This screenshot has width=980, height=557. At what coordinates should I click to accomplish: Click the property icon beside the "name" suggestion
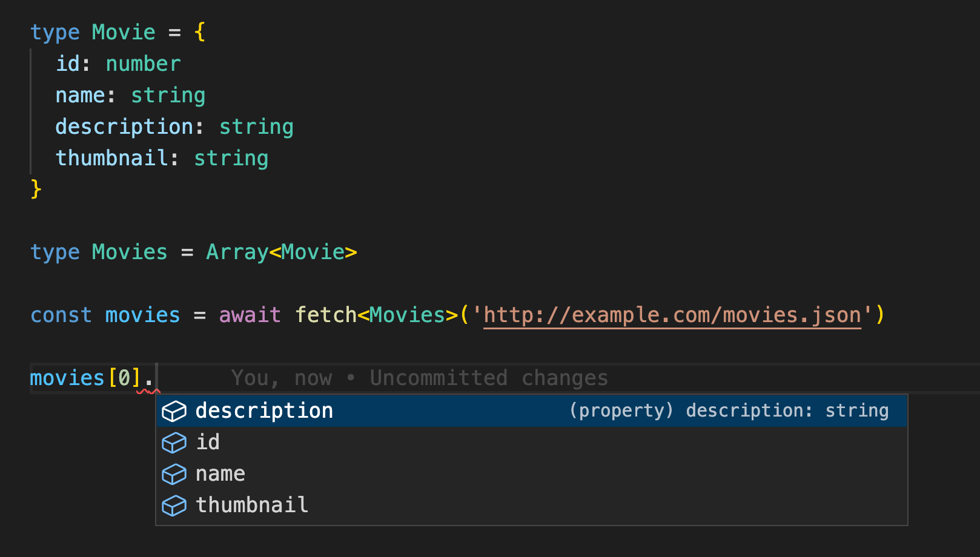[174, 474]
